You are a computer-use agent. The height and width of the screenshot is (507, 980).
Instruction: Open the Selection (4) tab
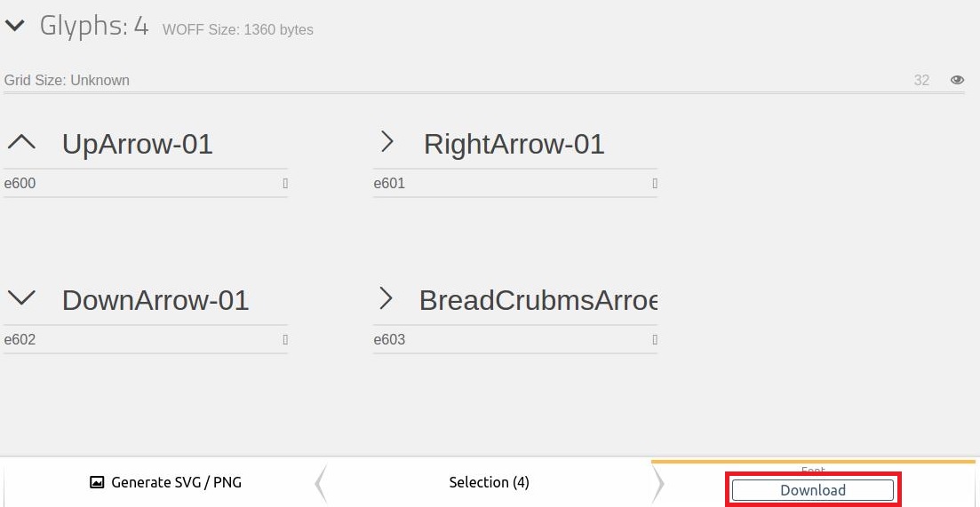click(x=490, y=483)
